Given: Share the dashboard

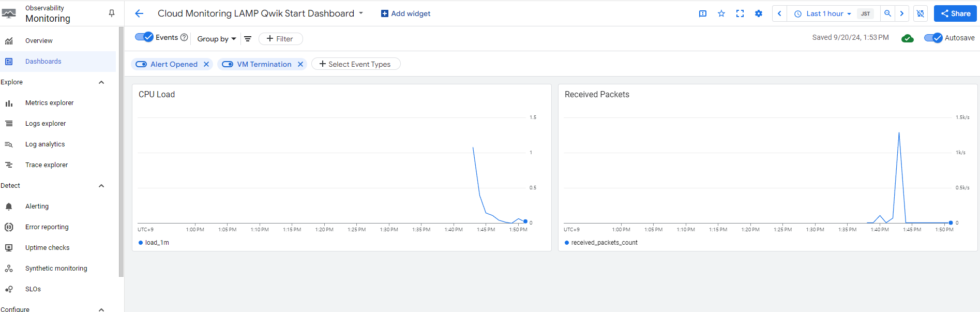Looking at the screenshot, I should coord(955,13).
